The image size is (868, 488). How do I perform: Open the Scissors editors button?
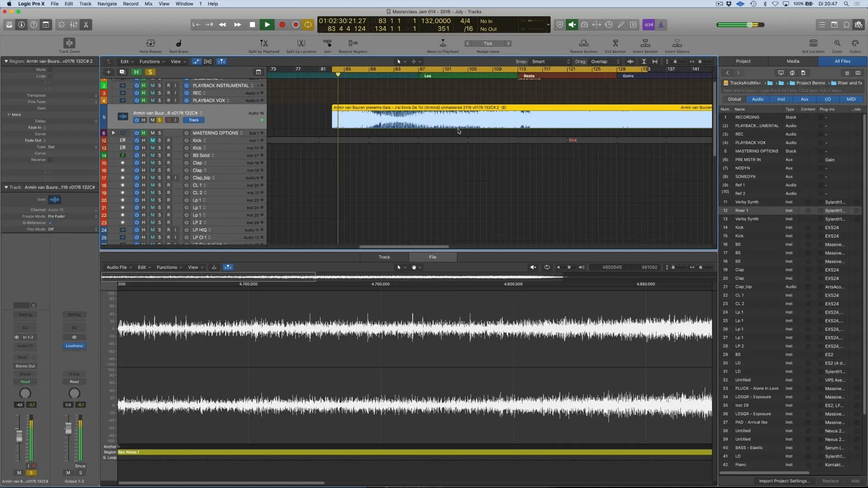tap(86, 25)
